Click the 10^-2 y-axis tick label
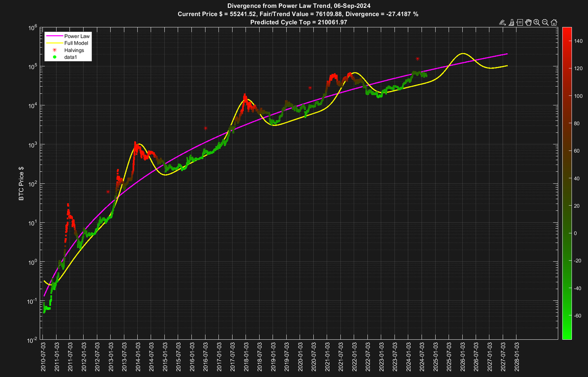This screenshot has height=377, width=588. (x=32, y=340)
